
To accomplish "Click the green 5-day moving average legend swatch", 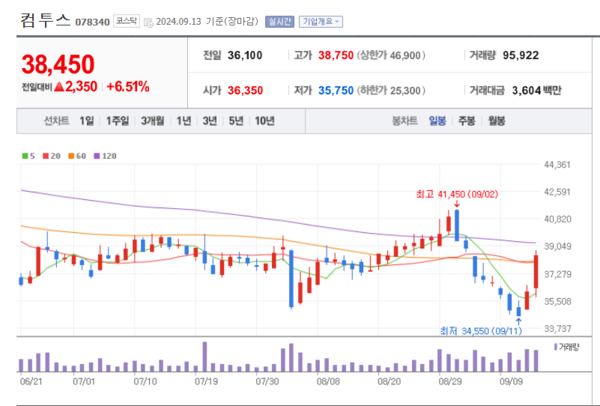I will tap(25, 156).
